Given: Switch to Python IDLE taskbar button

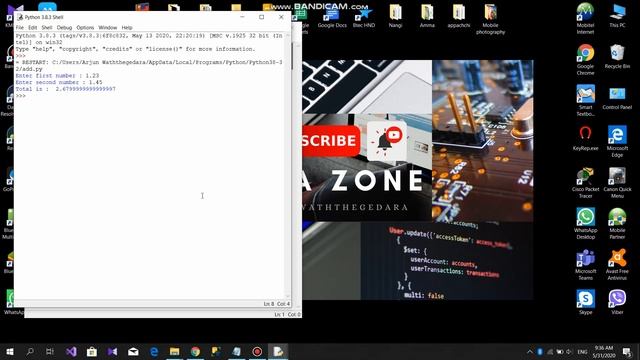Looking at the screenshot, I should [x=278, y=351].
